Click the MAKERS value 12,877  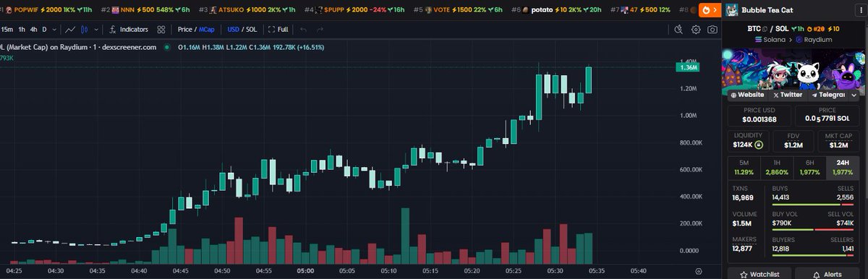point(743,249)
